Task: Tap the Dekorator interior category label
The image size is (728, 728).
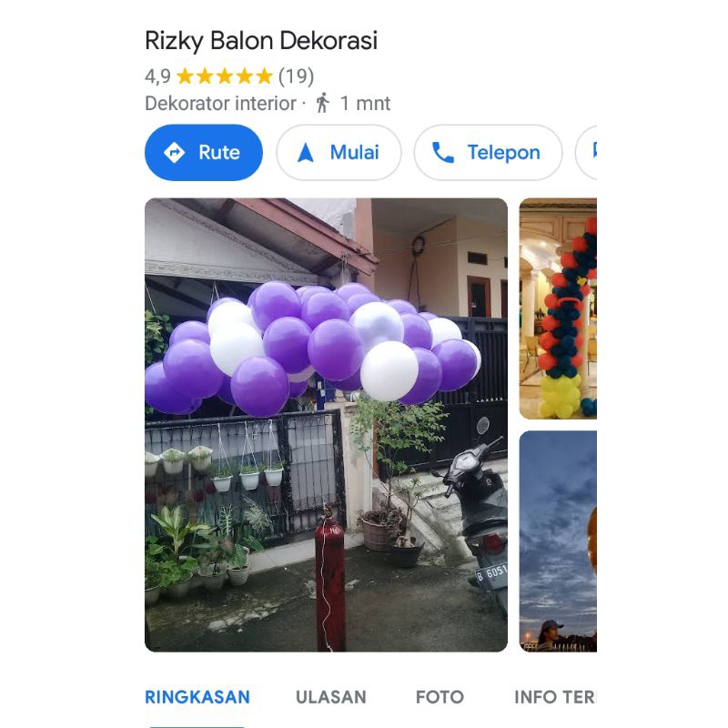Action: point(220,103)
